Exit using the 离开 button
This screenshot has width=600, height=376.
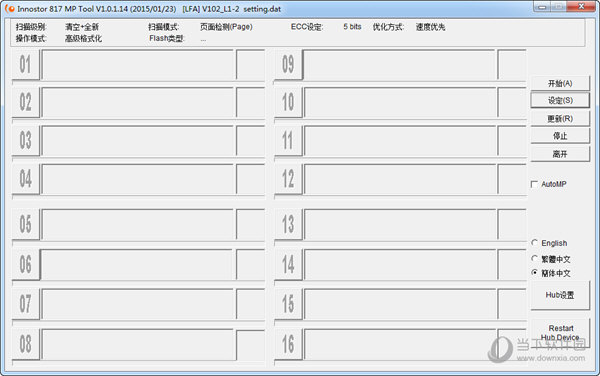pyautogui.click(x=560, y=154)
